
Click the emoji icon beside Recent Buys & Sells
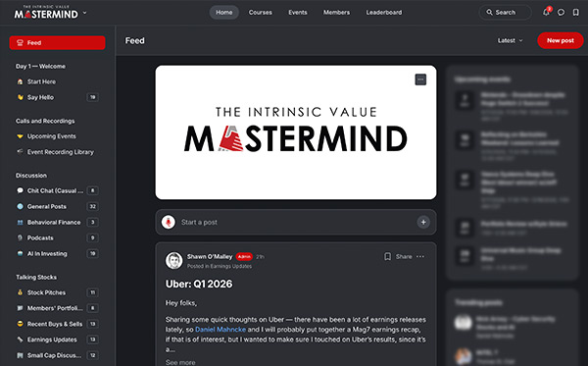pos(20,324)
